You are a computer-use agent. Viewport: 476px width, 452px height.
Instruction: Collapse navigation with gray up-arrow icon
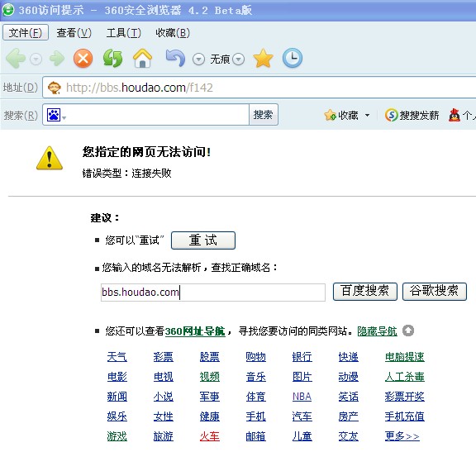point(408,331)
